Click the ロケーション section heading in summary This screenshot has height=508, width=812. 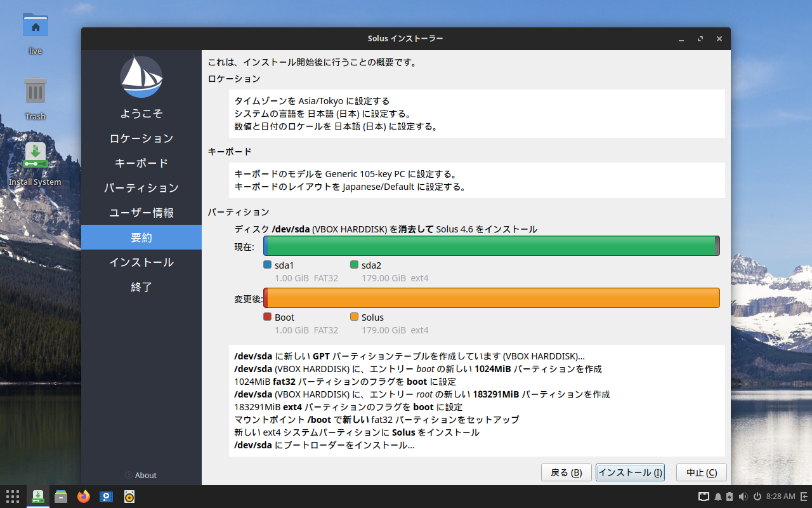click(234, 79)
